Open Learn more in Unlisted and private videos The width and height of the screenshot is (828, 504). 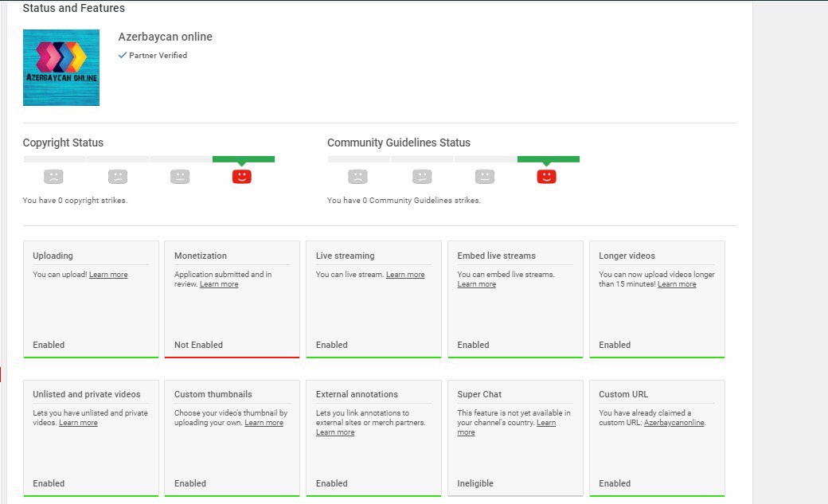[78, 423]
